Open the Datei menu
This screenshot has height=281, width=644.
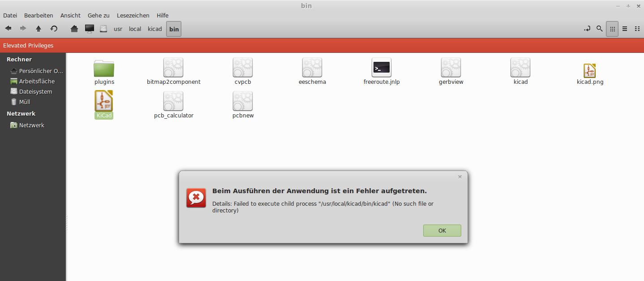[x=10, y=15]
